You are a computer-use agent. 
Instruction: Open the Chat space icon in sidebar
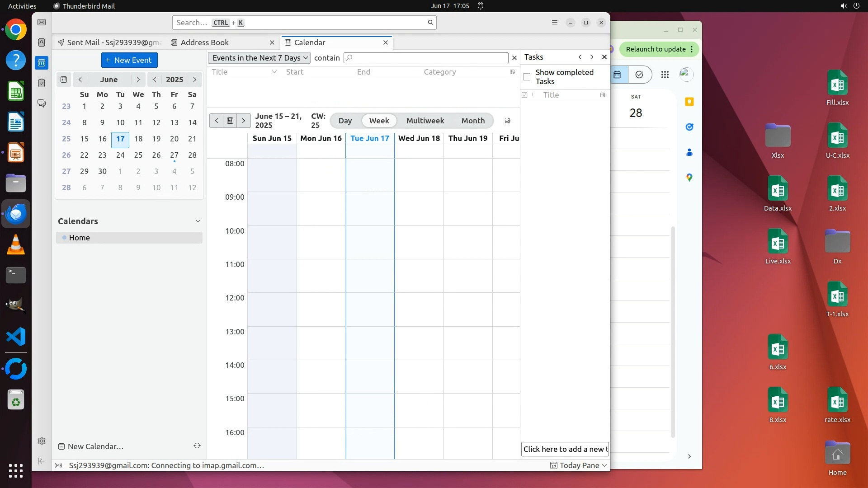click(42, 103)
